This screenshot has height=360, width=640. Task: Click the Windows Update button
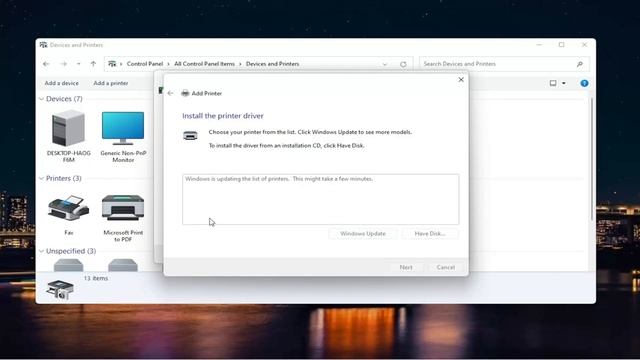(362, 233)
